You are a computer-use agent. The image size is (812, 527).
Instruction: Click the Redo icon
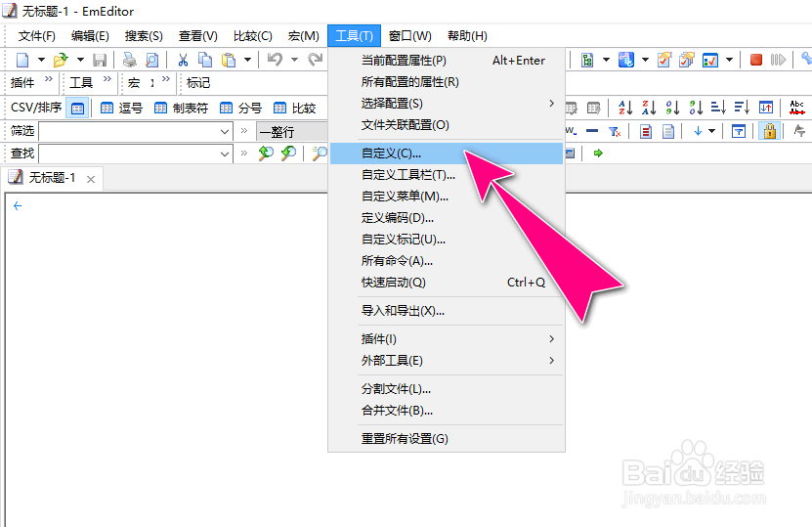coord(315,60)
